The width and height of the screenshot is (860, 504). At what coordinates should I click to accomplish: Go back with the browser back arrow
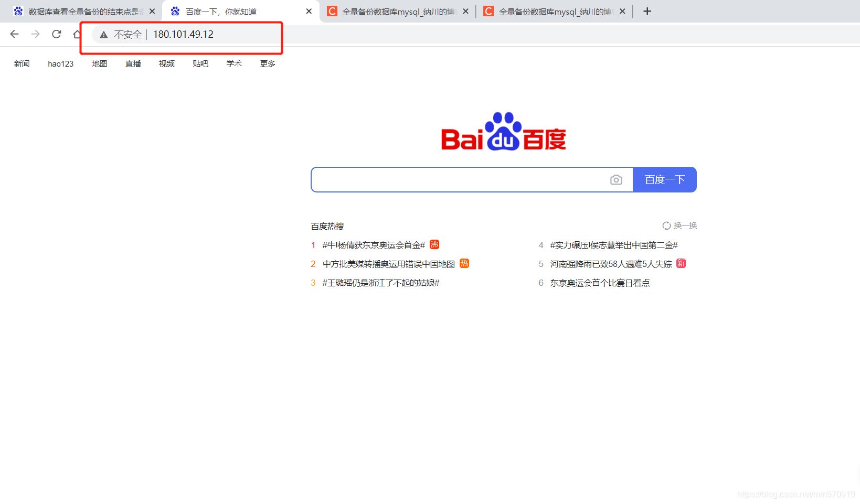[14, 34]
